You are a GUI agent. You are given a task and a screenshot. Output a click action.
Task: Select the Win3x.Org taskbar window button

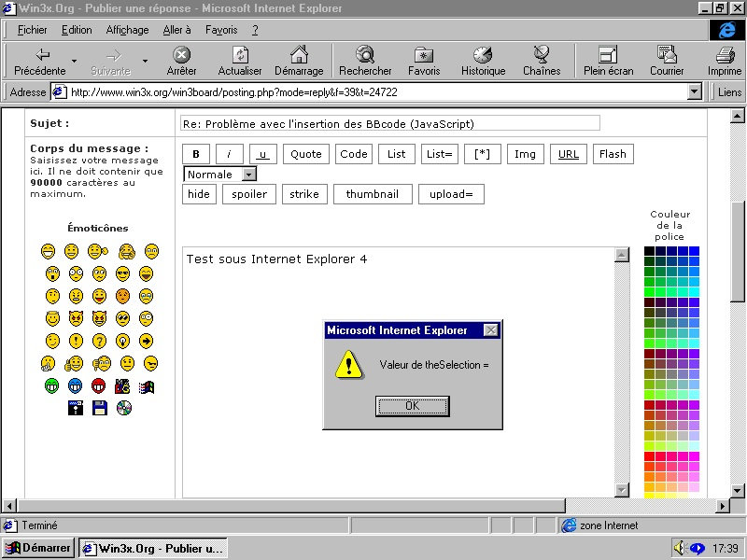tap(152, 548)
